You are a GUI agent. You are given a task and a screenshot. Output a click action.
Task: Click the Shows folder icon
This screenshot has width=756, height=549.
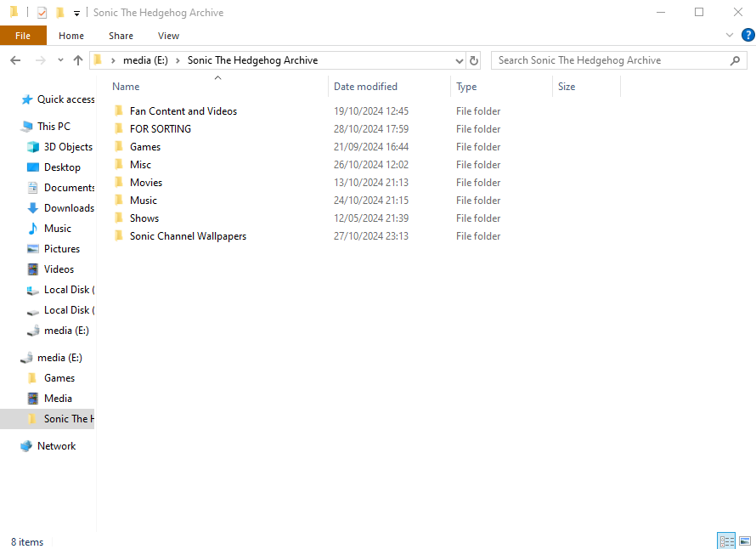(x=119, y=218)
